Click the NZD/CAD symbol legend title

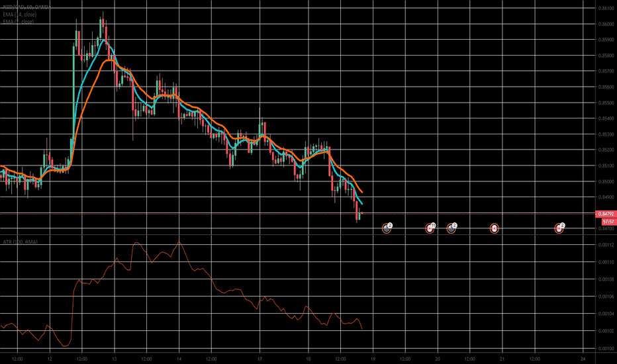click(x=26, y=7)
